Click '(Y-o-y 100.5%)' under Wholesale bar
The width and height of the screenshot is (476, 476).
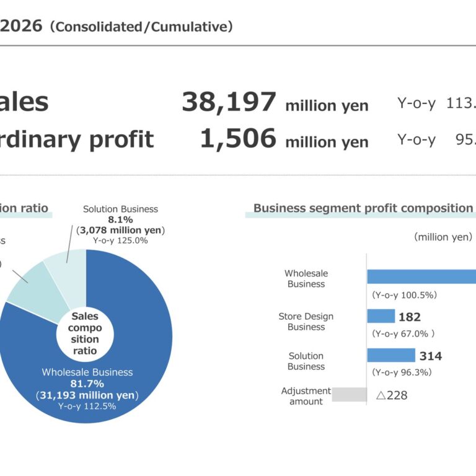click(404, 295)
